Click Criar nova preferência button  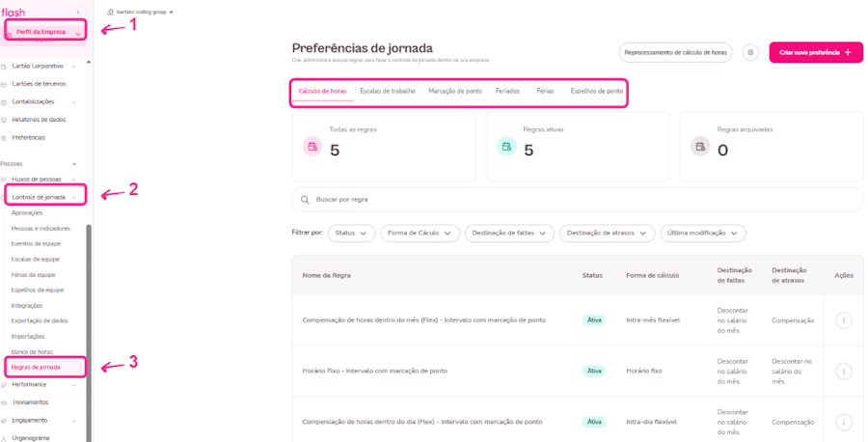coord(815,53)
